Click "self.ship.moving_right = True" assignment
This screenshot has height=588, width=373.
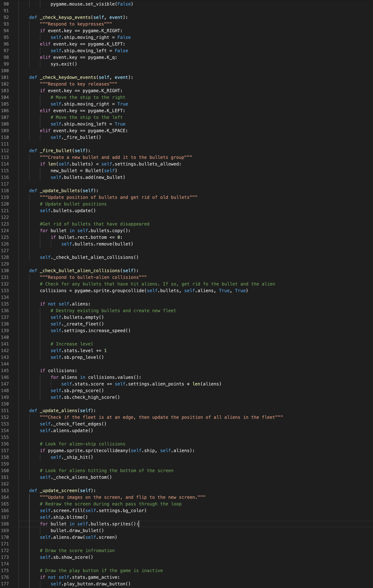89,104
